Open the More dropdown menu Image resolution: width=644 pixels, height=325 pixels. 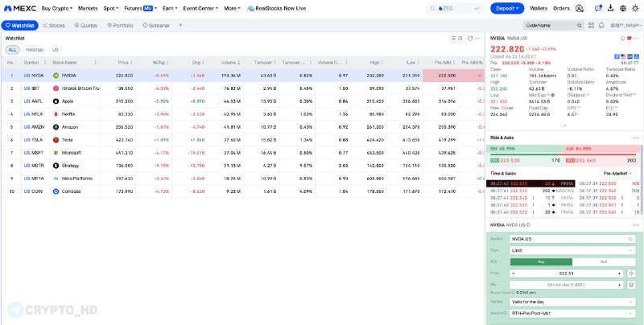233,8
